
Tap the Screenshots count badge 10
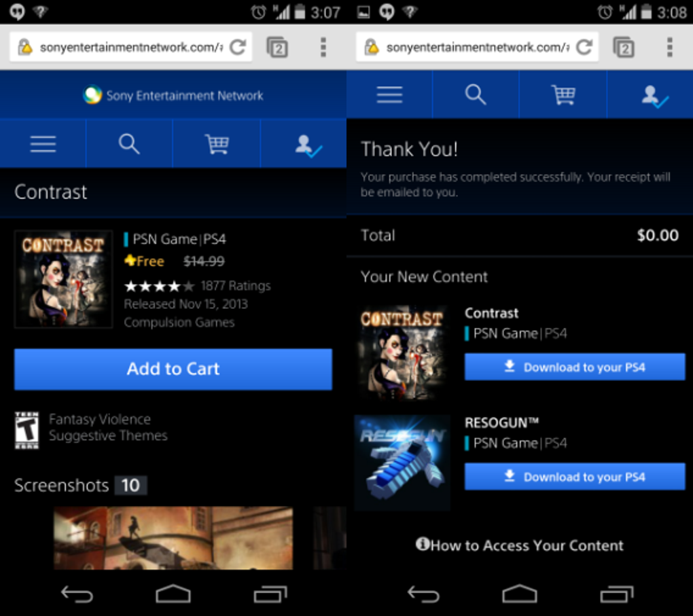pos(131,485)
